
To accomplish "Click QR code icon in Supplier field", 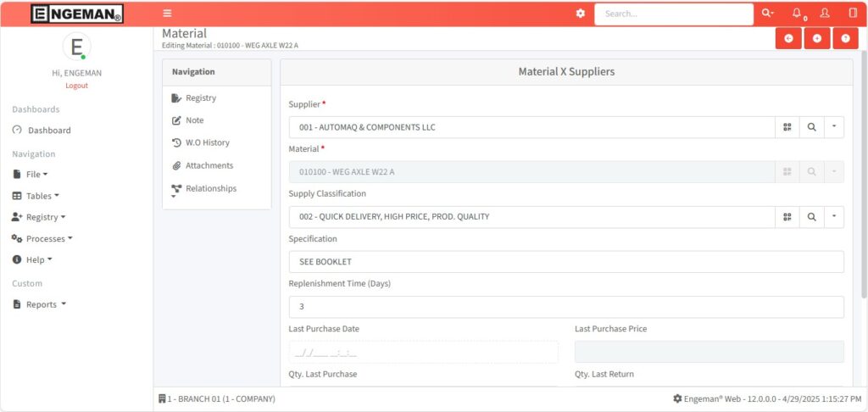I will (787, 127).
